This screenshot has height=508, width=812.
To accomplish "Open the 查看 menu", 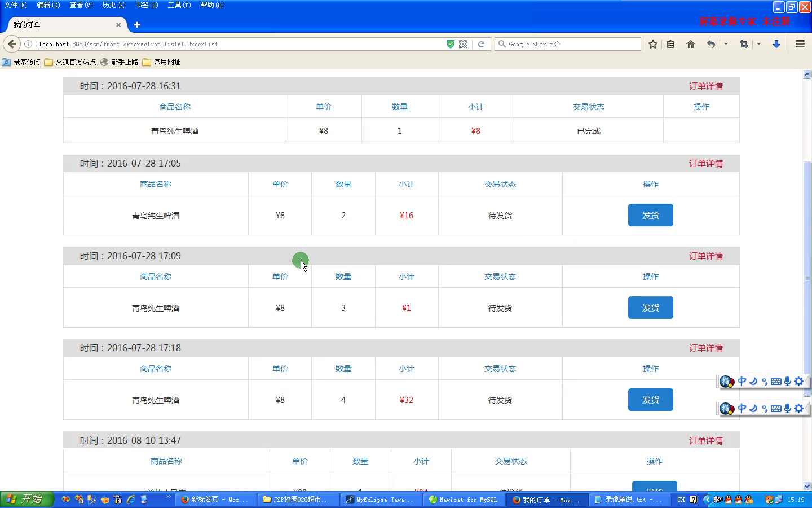I will [81, 5].
